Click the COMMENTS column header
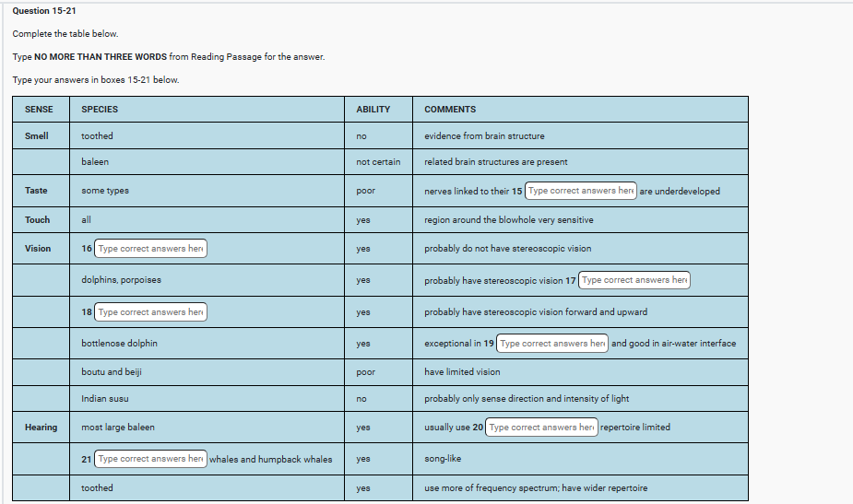Viewport: 853px width, 504px height. (x=450, y=110)
